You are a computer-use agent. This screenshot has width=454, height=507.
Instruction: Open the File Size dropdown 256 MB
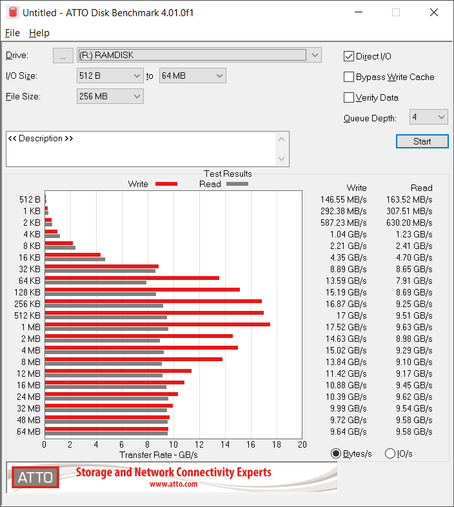pyautogui.click(x=110, y=96)
